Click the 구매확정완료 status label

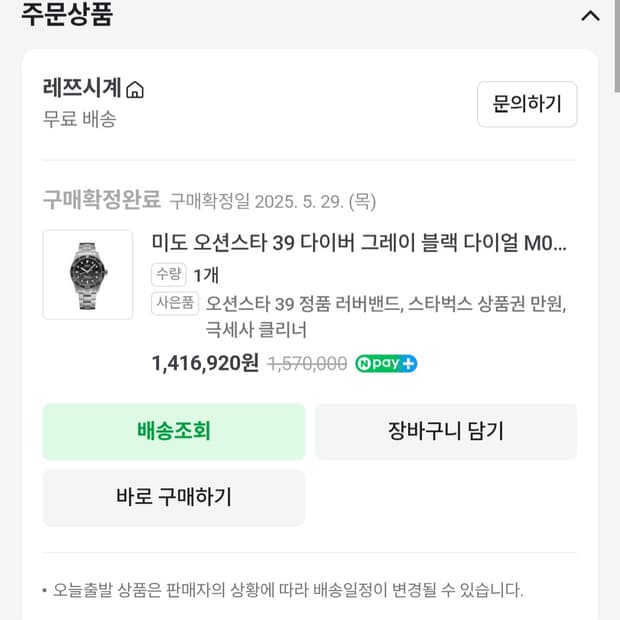(x=101, y=200)
